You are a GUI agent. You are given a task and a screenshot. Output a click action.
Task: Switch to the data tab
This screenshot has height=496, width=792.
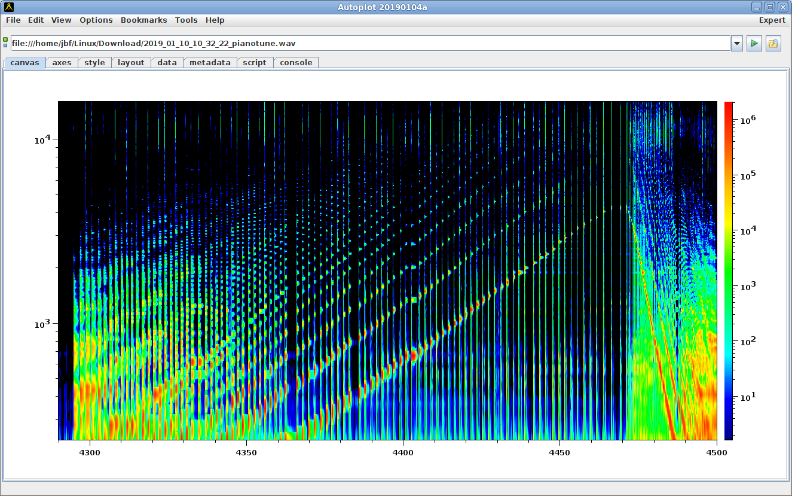pyautogui.click(x=167, y=63)
